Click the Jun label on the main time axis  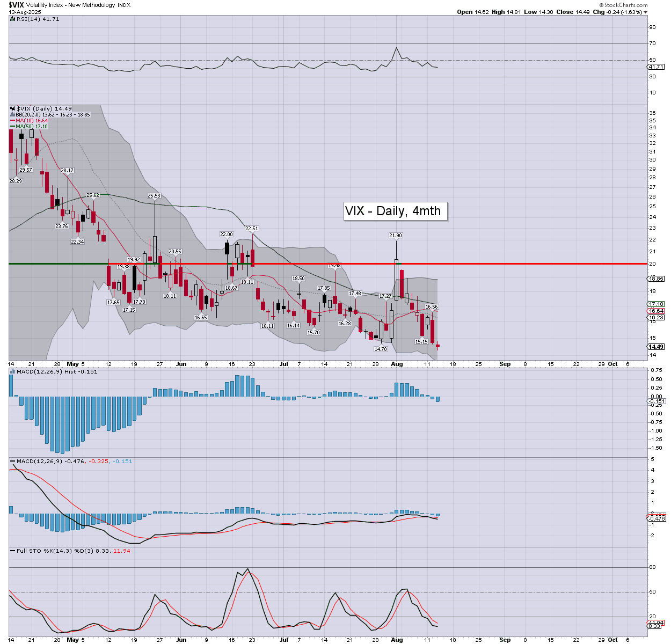coord(181,364)
